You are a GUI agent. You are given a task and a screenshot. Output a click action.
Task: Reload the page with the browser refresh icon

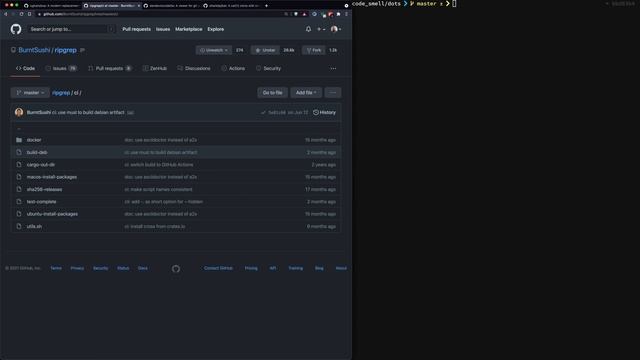point(21,14)
